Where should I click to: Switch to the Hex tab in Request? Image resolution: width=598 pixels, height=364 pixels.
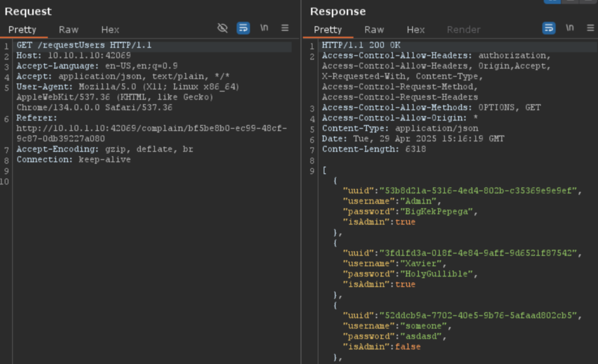point(110,30)
